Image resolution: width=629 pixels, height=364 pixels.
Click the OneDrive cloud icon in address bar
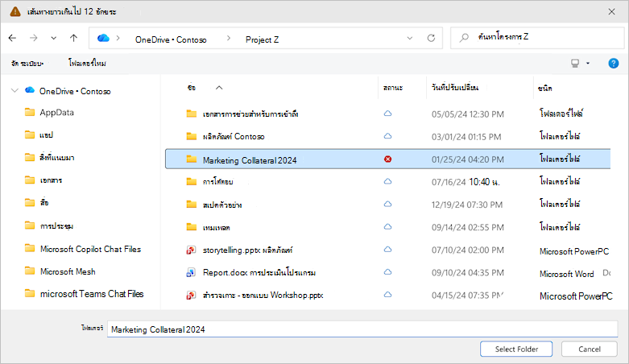pos(103,38)
